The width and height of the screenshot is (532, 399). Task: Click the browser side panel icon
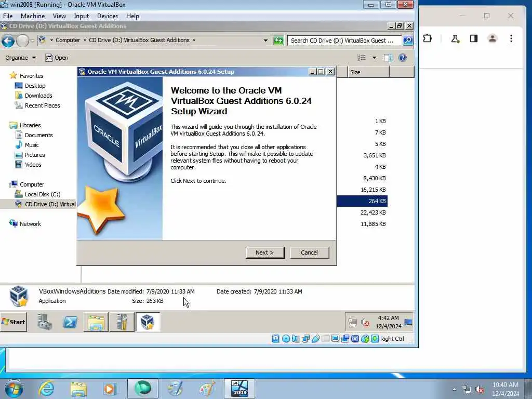pos(474,38)
